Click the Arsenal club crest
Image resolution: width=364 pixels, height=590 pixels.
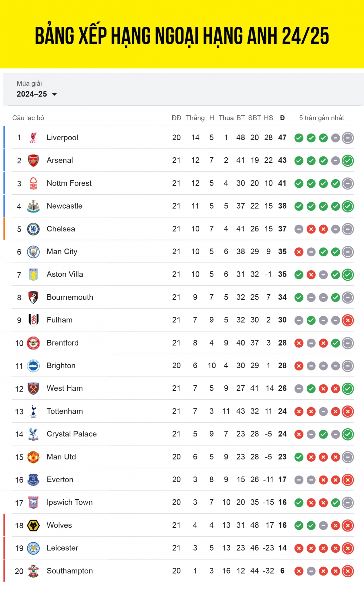(x=33, y=160)
